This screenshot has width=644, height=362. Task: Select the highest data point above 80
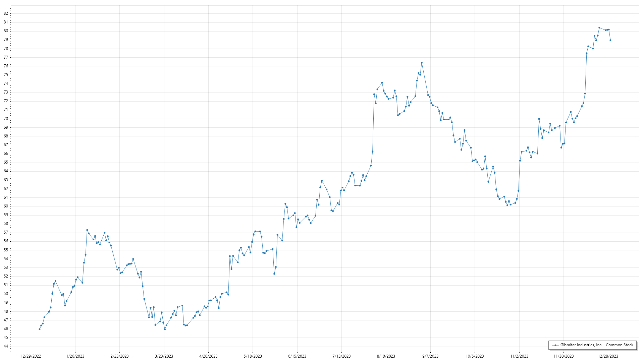(x=599, y=28)
